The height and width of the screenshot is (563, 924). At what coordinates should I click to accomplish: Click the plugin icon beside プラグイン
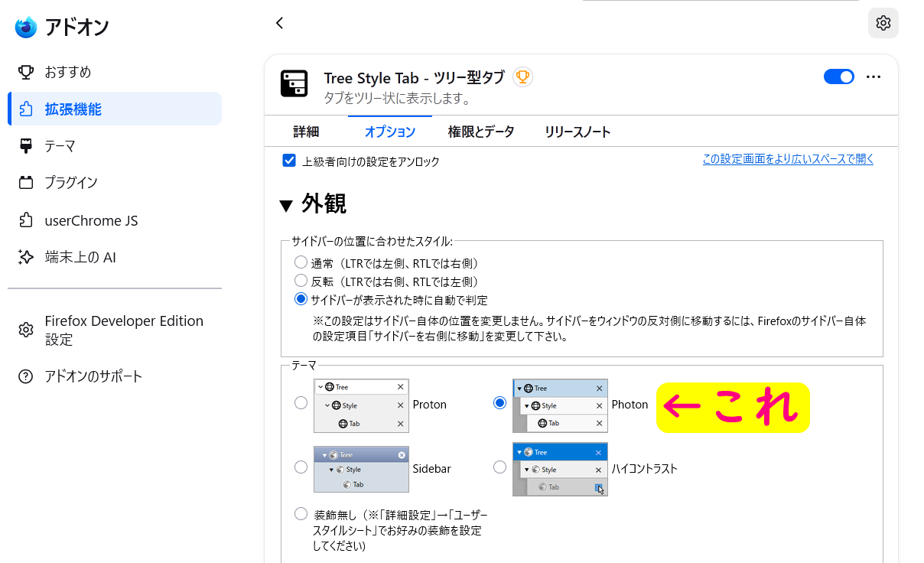(26, 182)
